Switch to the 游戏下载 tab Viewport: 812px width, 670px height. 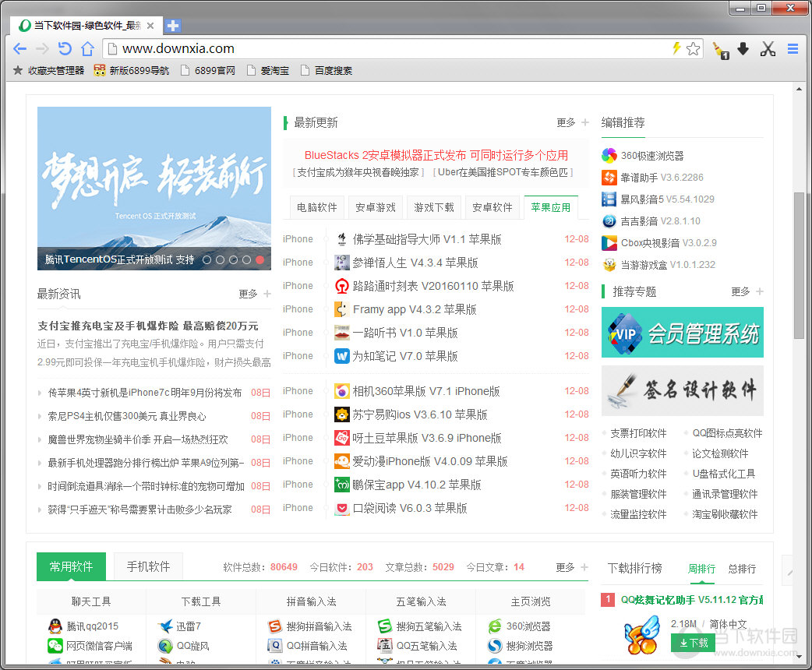(x=434, y=208)
